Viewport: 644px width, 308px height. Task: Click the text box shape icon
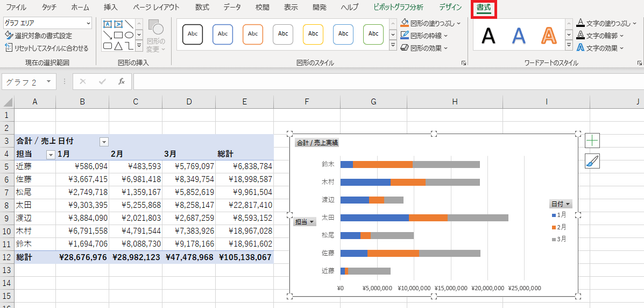107,24
